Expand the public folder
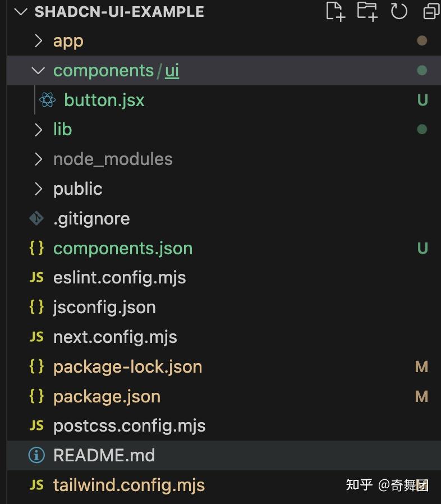The width and height of the screenshot is (441, 504). point(77,189)
